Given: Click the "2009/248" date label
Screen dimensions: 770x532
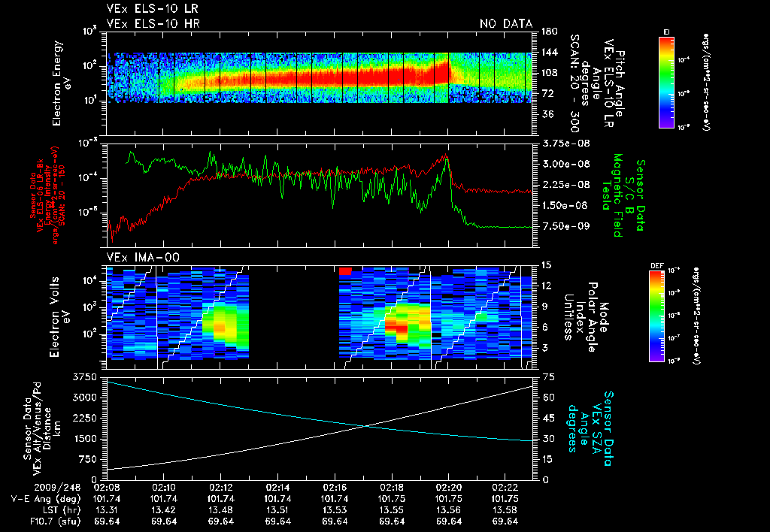Looking at the screenshot, I should tap(57, 488).
